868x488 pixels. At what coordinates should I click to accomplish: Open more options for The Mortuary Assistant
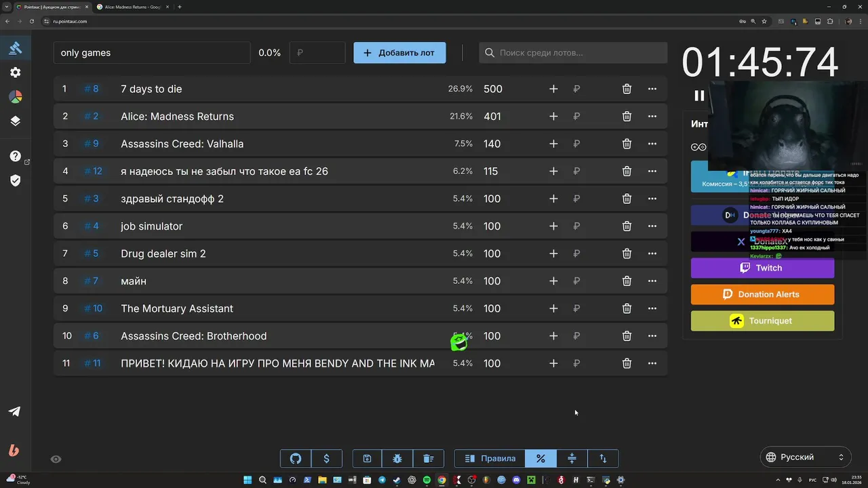[652, 308]
